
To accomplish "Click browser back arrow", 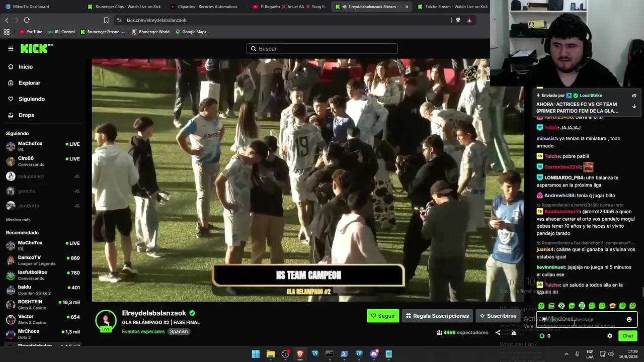I will [x=7, y=20].
